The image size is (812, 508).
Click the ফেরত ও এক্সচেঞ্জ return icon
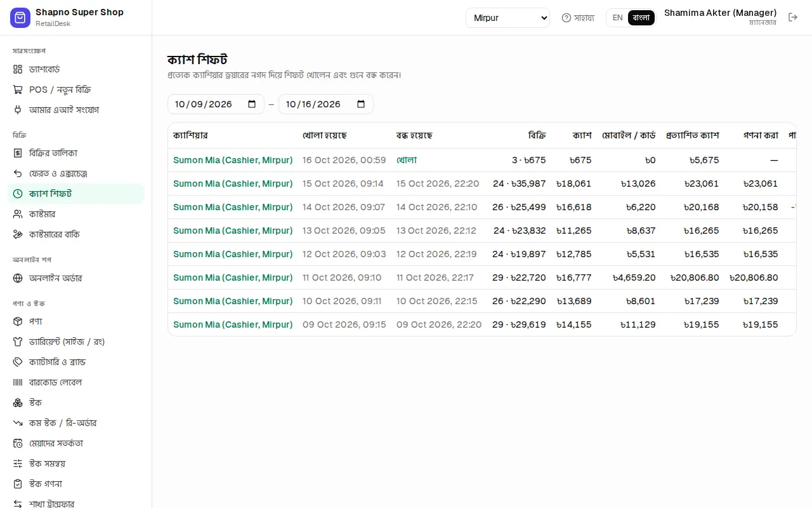tap(18, 173)
